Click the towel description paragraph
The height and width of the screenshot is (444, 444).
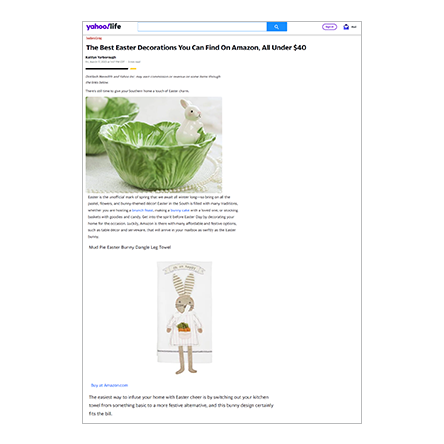coord(181,405)
